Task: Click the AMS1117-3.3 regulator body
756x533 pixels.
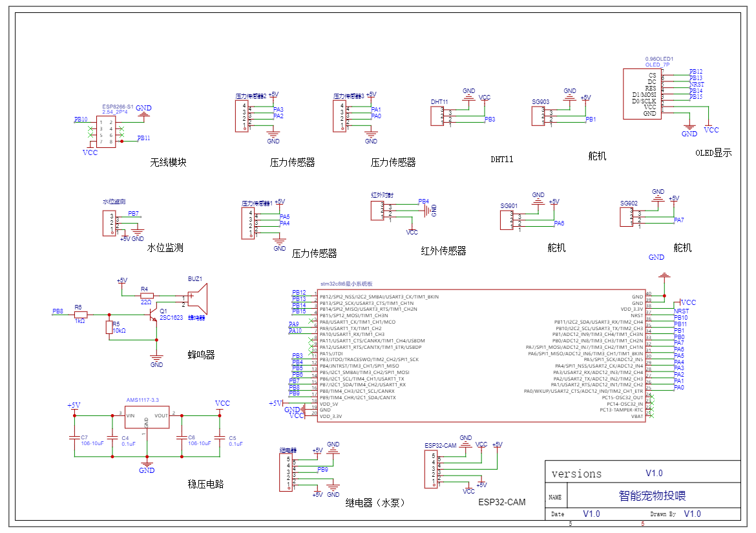Action: [147, 416]
